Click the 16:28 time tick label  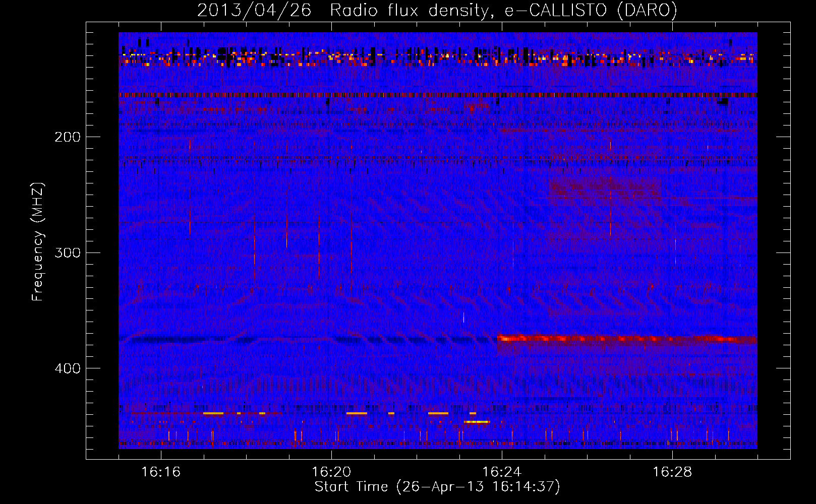(672, 472)
